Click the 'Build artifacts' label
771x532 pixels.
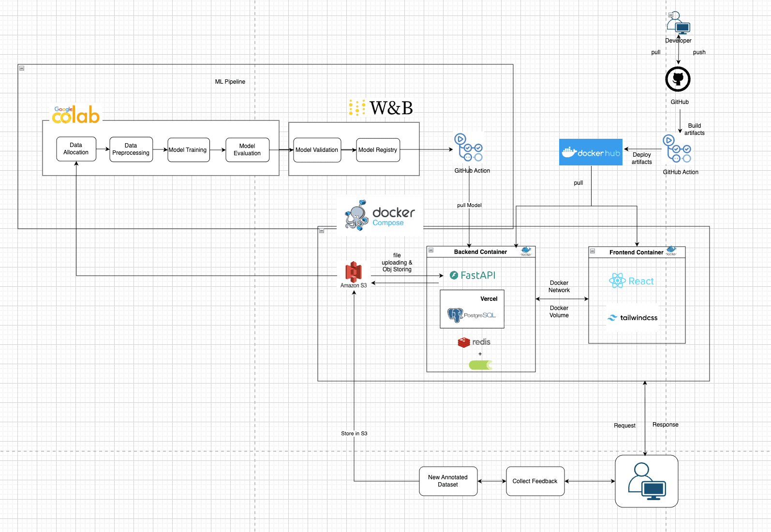coord(695,129)
